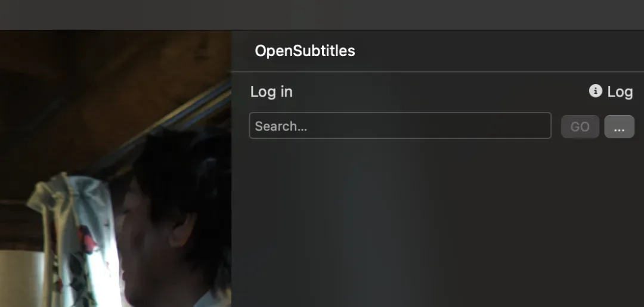
Task: Select the OpenSubtitles panel title
Action: [x=305, y=51]
